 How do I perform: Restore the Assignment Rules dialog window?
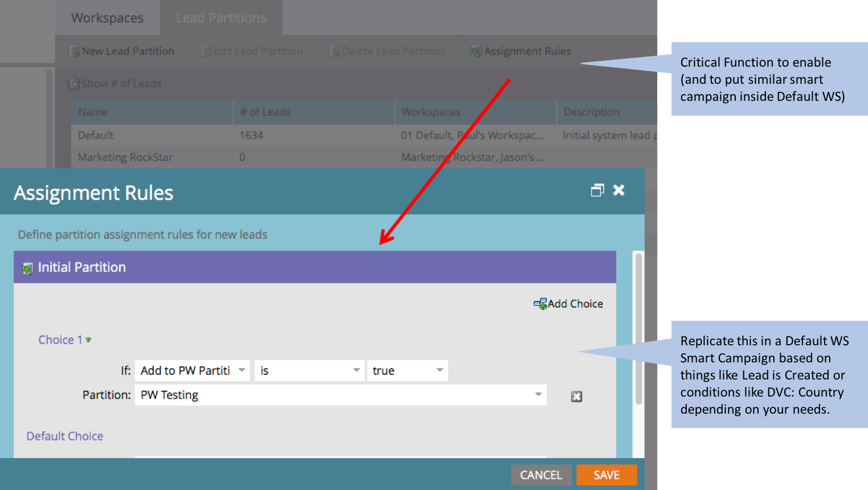coord(597,190)
